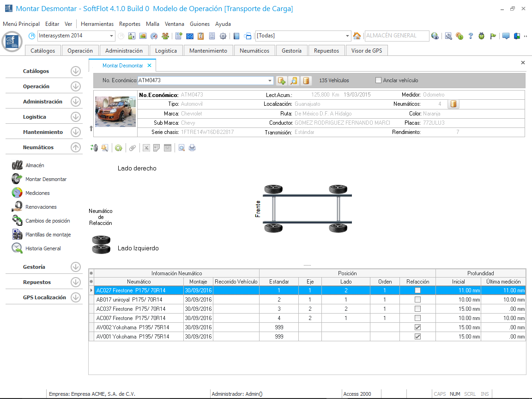
Task: Open the No. Económico vehicle dropdown
Action: [x=270, y=81]
